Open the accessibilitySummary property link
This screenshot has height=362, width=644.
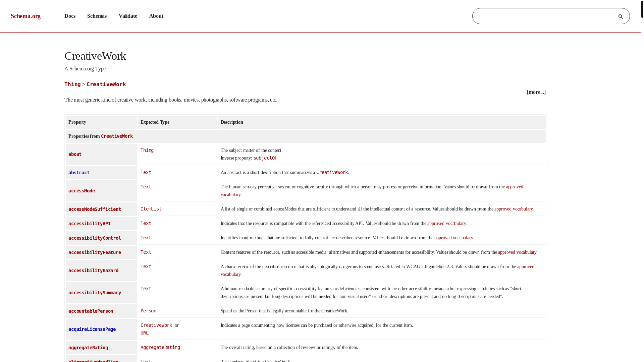[x=95, y=293]
